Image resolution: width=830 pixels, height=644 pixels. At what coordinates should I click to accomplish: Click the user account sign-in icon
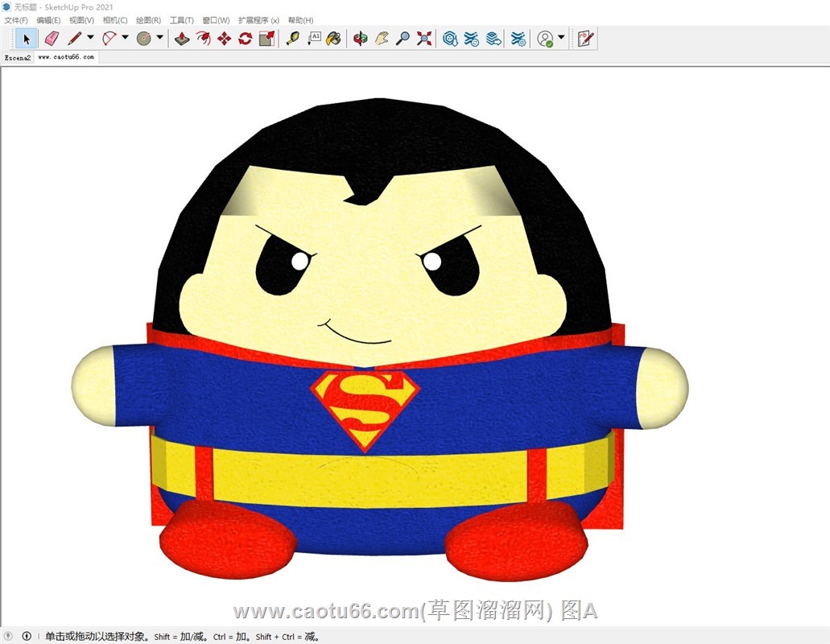pos(545,39)
